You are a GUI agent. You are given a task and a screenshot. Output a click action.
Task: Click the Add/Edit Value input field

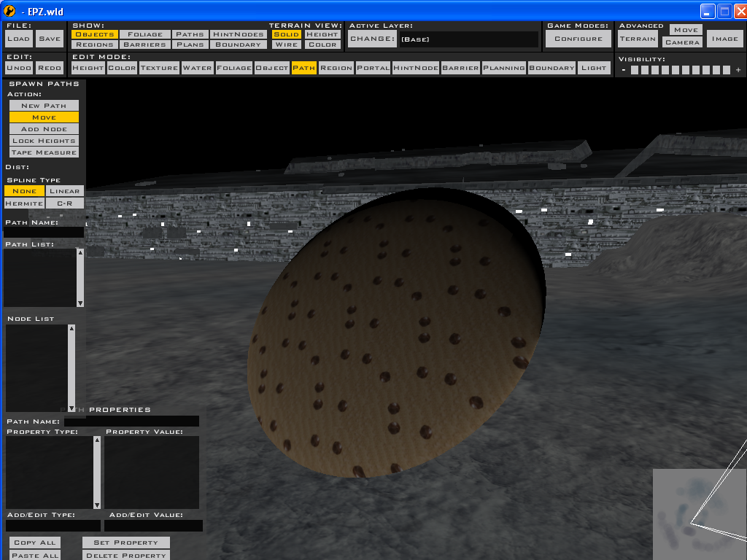coord(153,526)
